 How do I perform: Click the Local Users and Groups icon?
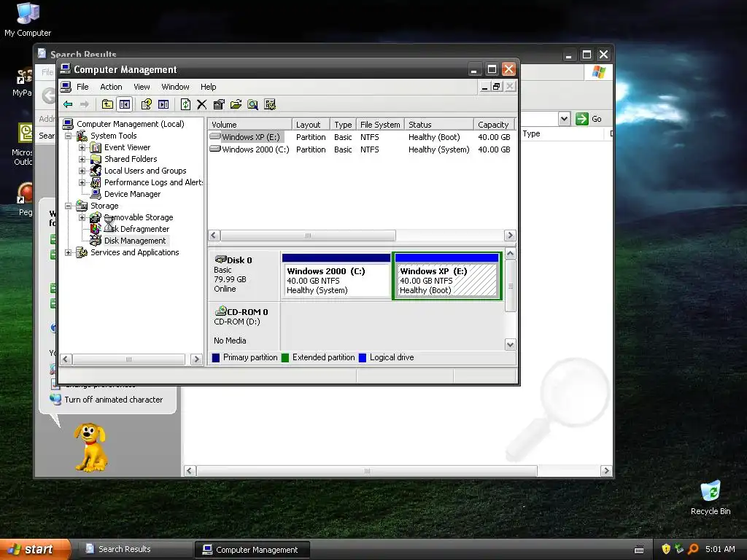pyautogui.click(x=96, y=171)
